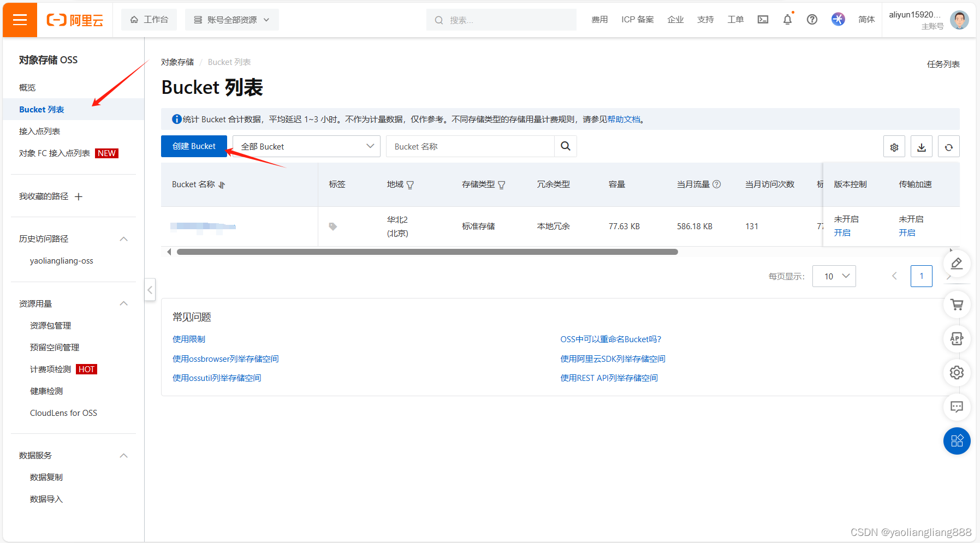The height and width of the screenshot is (543, 980).
Task: Open 工单 in the top navigation
Action: 735,20
